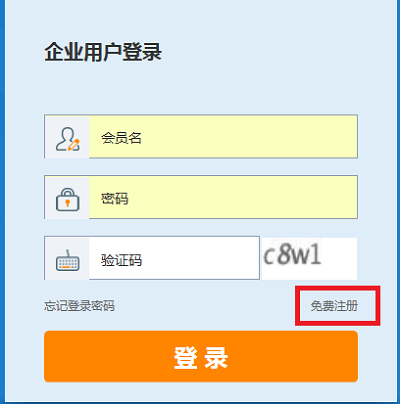Click the digit 8 in captcha image
Viewport: 400px width, 404px height.
tap(284, 254)
